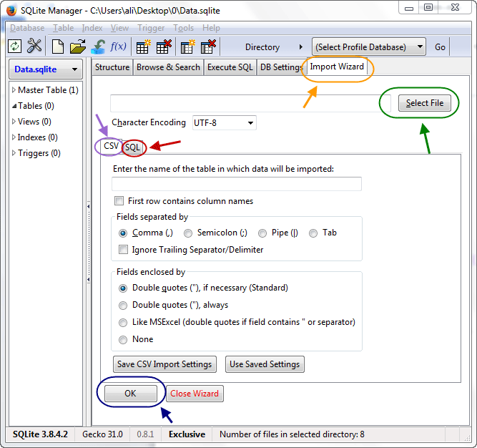Select the CSV import tab

point(111,146)
